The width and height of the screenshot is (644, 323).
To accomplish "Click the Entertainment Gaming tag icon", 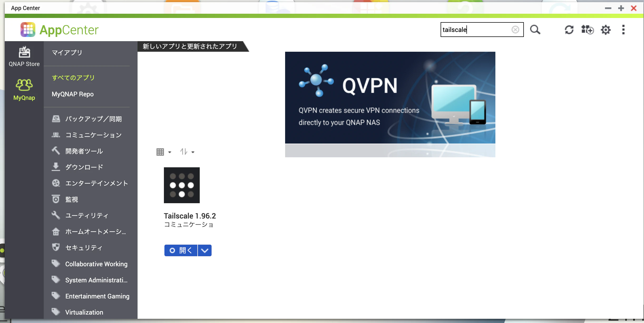I will [56, 296].
